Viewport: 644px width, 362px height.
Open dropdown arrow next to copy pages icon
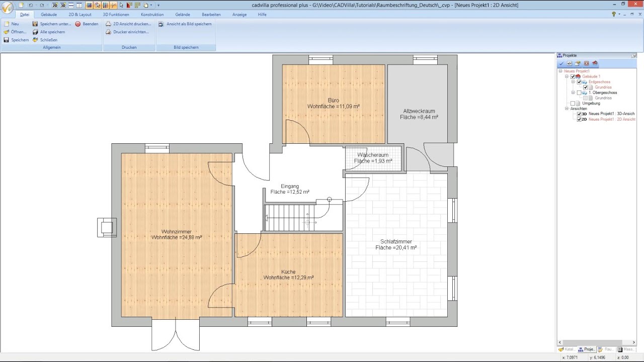click(x=151, y=5)
